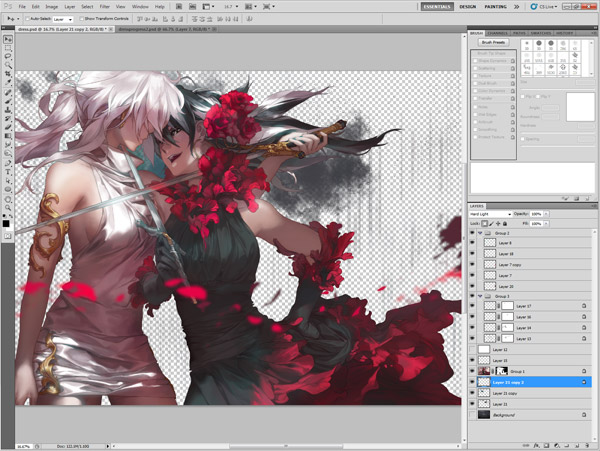Viewport: 600px width, 451px height.
Task: Select the Move tool in the toolbox
Action: (x=8, y=40)
